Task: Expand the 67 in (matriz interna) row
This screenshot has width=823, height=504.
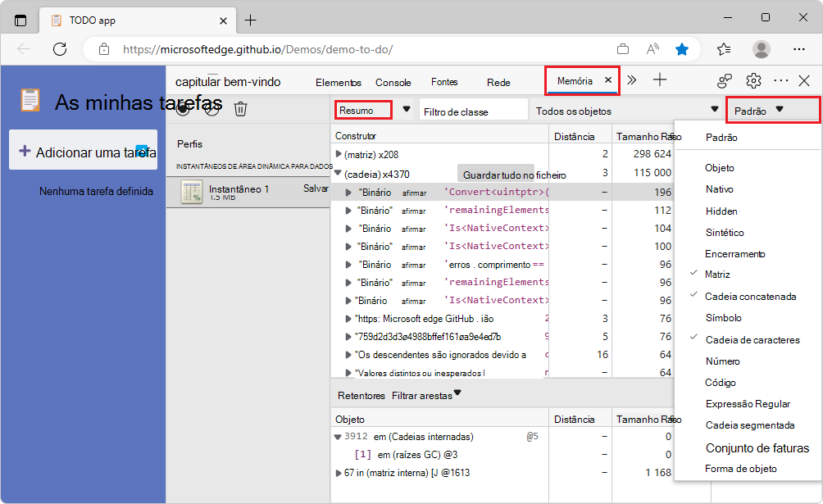Action: [x=339, y=473]
